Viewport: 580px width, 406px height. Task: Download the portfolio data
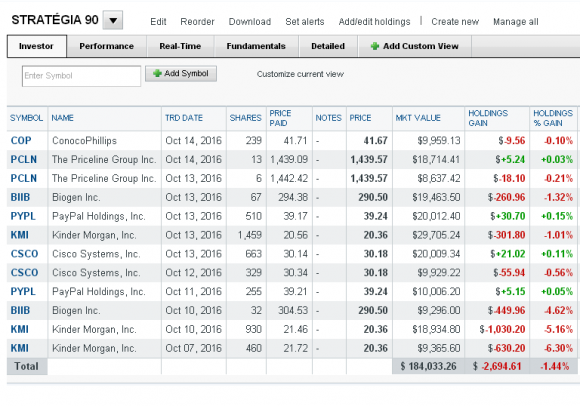(250, 22)
